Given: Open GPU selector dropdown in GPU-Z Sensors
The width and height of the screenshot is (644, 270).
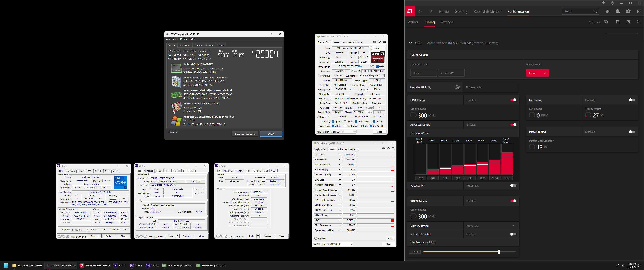Looking at the screenshot, I should click(333, 244).
